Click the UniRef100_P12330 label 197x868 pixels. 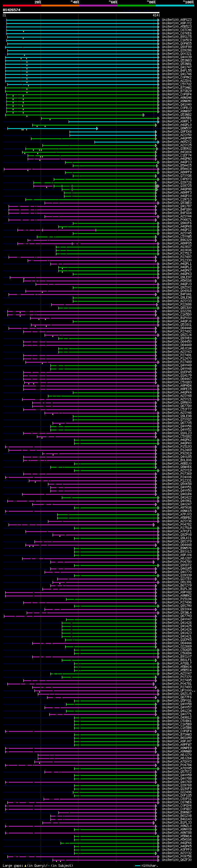point(177,260)
